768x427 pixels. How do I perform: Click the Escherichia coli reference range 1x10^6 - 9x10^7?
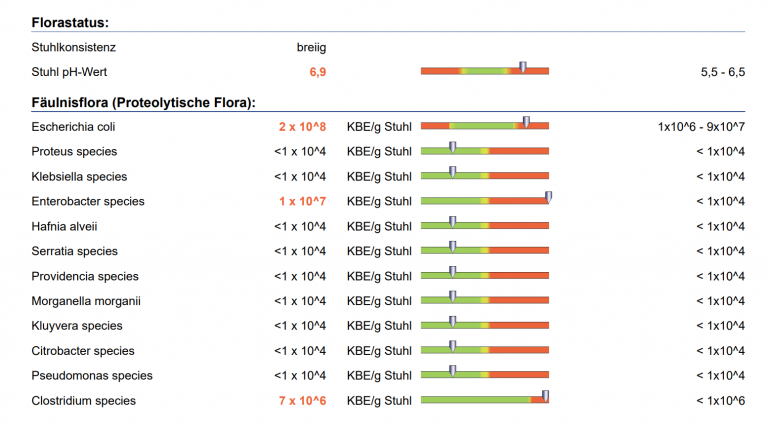701,127
